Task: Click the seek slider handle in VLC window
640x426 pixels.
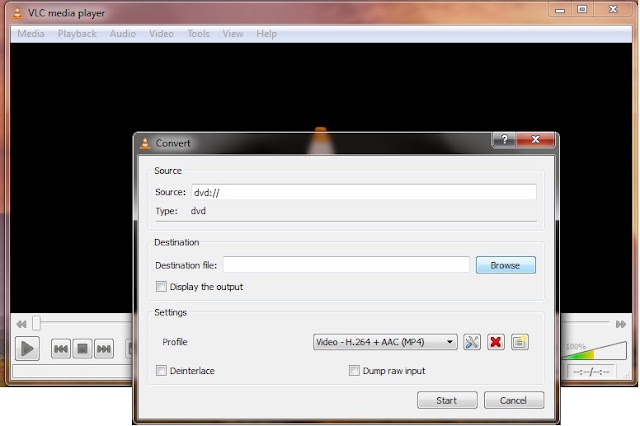Action: (37, 323)
